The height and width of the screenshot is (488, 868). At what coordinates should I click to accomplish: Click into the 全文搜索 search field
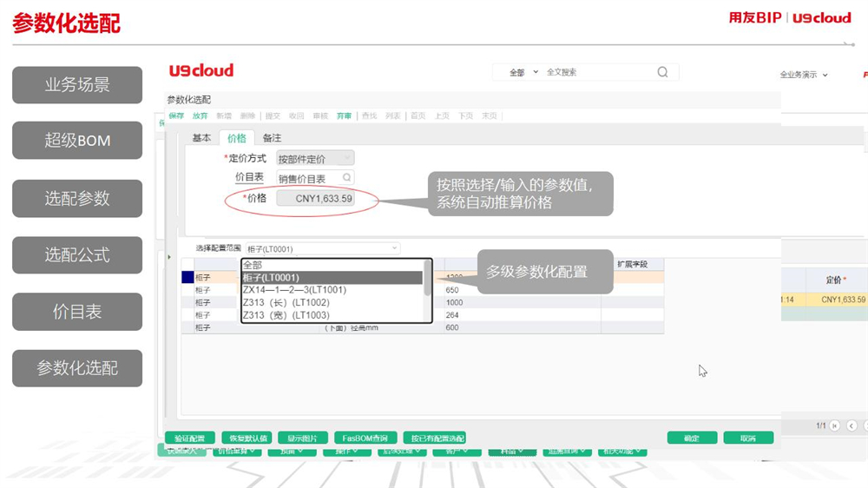coord(598,72)
